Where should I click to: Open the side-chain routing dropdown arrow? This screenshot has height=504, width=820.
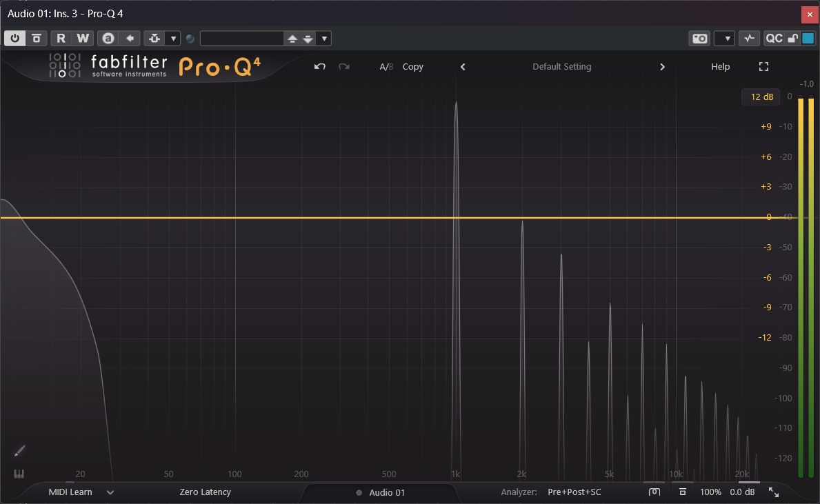pos(173,38)
